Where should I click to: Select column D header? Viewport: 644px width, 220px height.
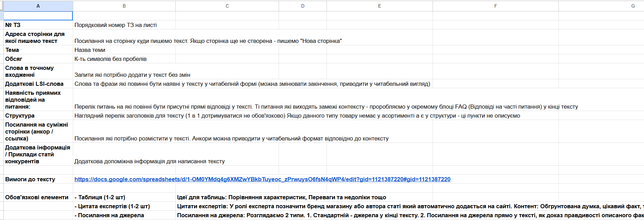click(303, 6)
